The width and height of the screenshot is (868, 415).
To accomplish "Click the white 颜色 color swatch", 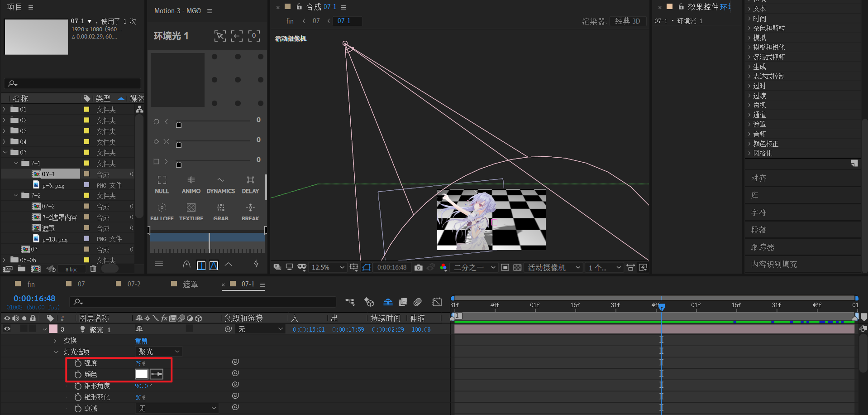I will pos(142,374).
